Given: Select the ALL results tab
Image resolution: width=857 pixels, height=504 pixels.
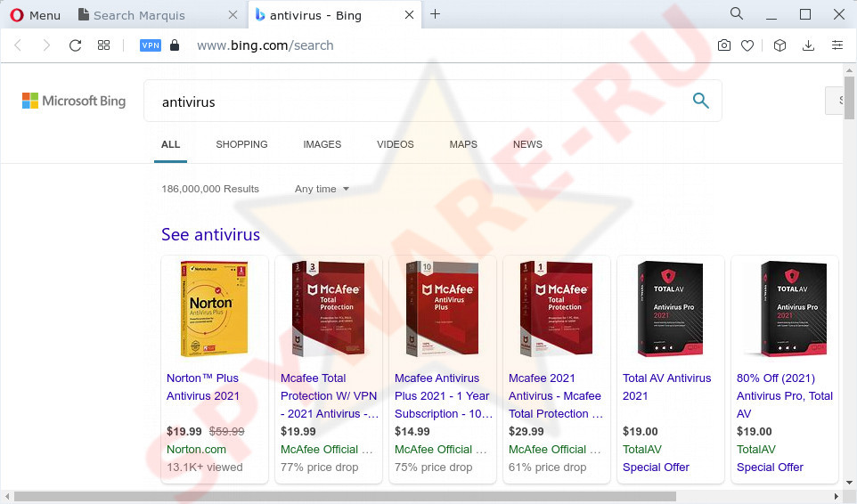Looking at the screenshot, I should pyautogui.click(x=170, y=145).
